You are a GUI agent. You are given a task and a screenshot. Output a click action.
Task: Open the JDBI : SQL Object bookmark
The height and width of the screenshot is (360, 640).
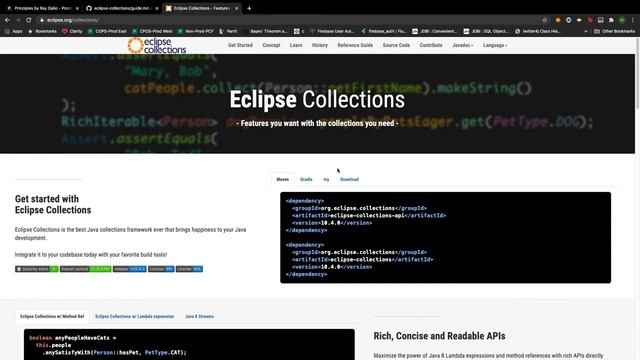click(x=486, y=31)
